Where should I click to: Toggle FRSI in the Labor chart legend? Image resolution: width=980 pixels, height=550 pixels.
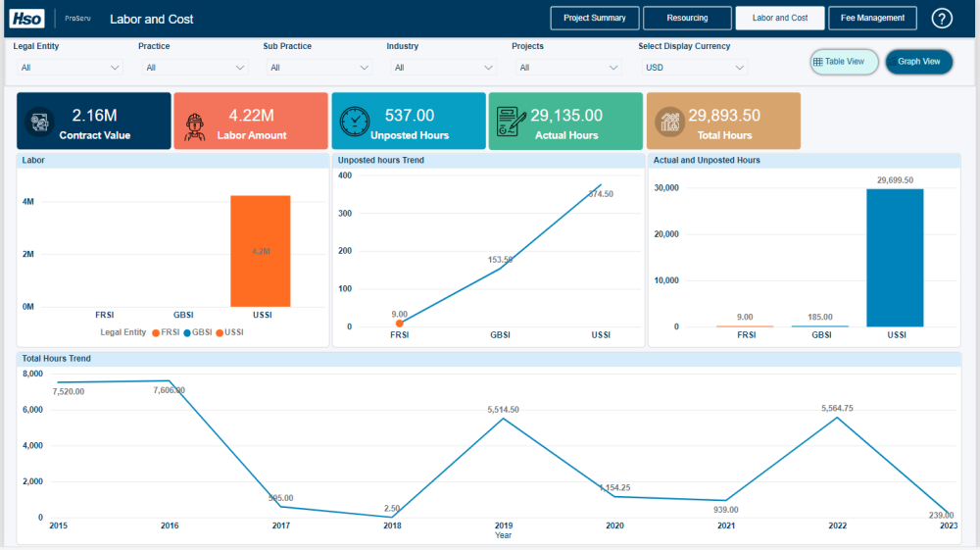coord(166,332)
